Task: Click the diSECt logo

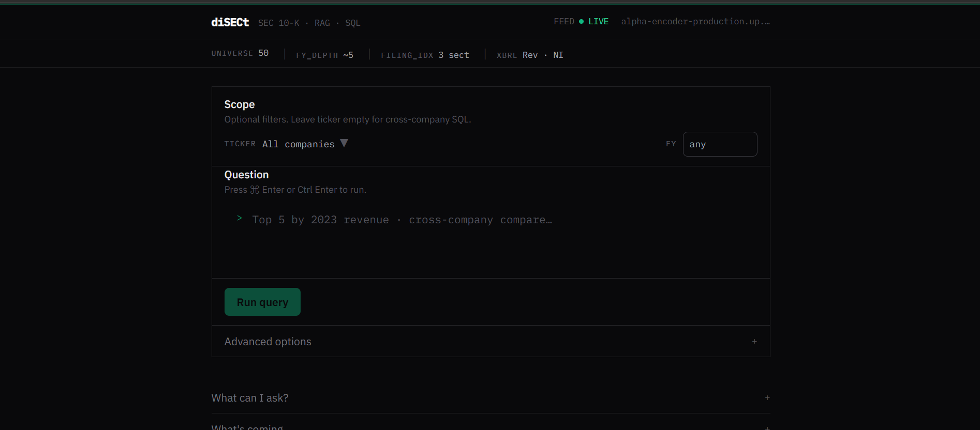Action: (230, 22)
